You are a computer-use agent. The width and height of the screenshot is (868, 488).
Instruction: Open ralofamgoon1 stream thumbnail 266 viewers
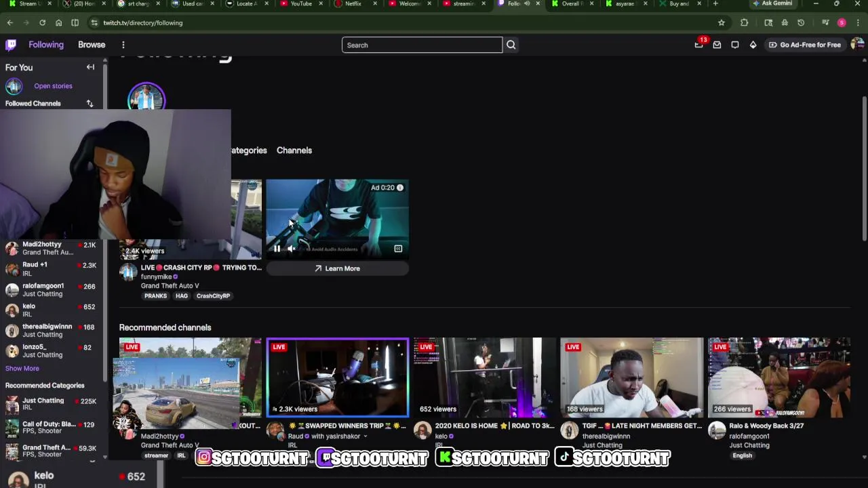point(779,378)
